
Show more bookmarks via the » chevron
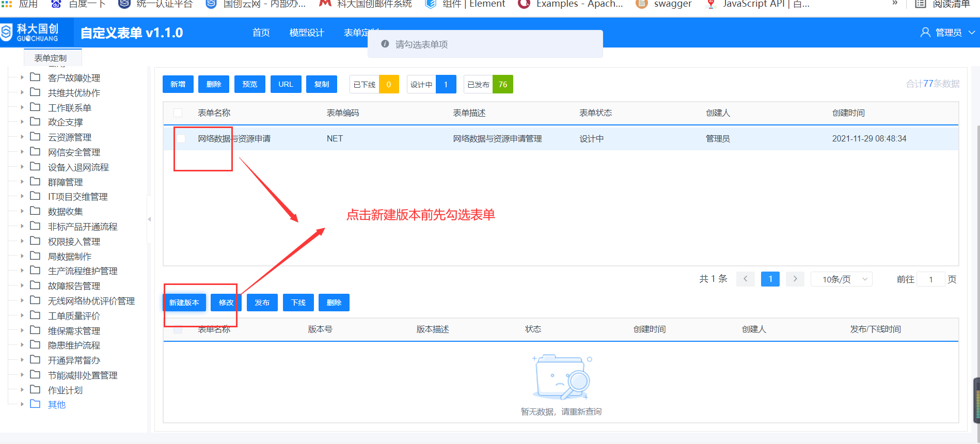pos(895,4)
